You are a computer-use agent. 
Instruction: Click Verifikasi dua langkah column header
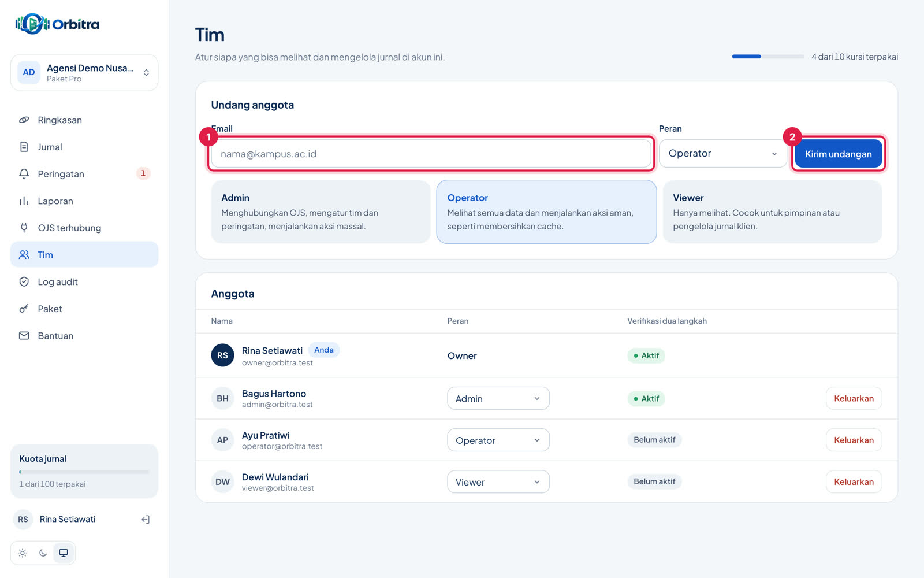coord(667,321)
